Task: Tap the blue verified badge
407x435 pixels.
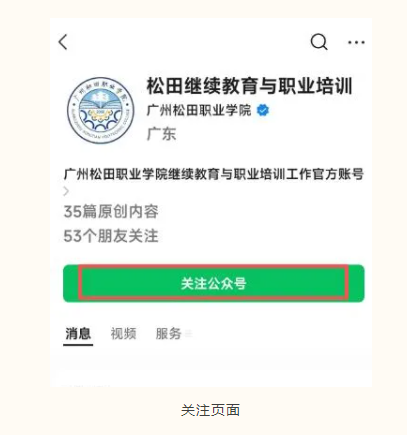Action: (x=263, y=110)
